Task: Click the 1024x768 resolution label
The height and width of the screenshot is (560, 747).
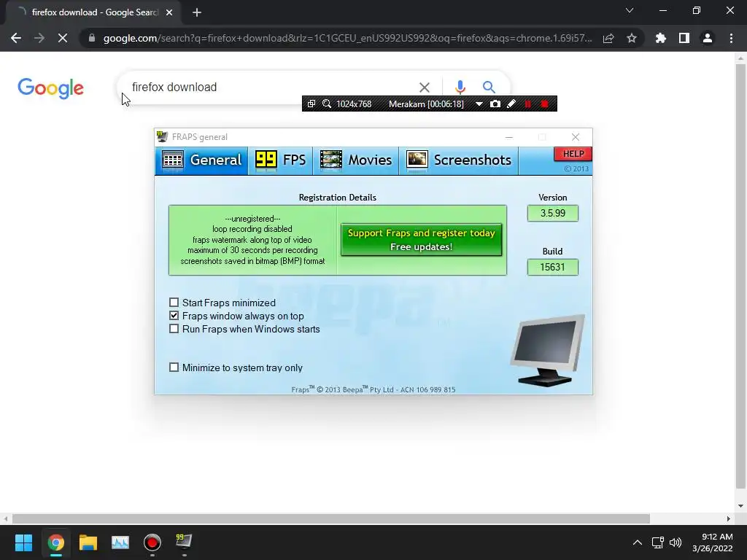Action: [x=354, y=104]
